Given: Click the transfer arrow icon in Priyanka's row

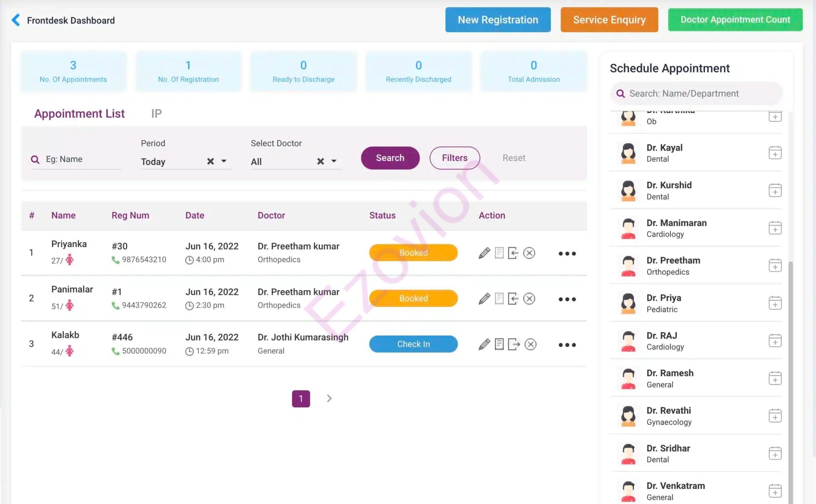Looking at the screenshot, I should 513,253.
